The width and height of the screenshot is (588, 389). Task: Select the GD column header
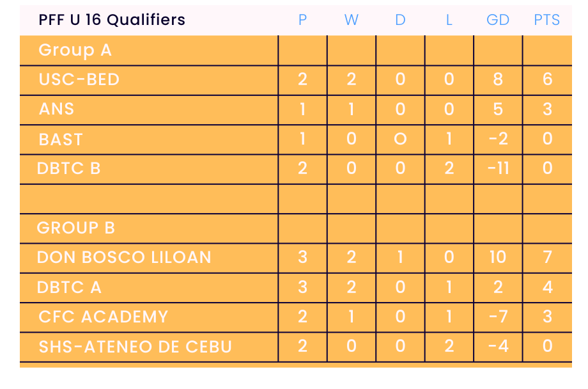click(498, 20)
